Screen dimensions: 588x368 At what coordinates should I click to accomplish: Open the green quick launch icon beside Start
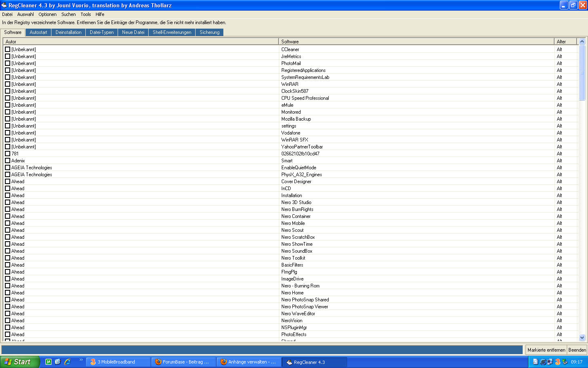(x=49, y=362)
